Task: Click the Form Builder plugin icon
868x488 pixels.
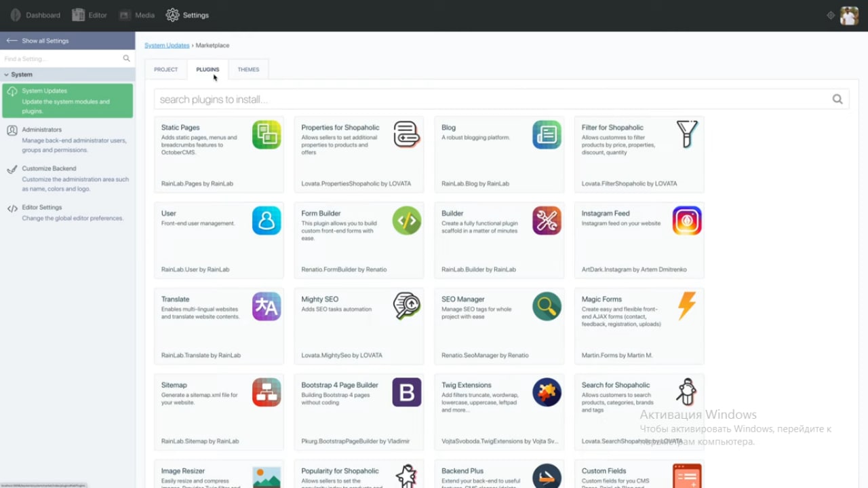Action: click(x=407, y=221)
